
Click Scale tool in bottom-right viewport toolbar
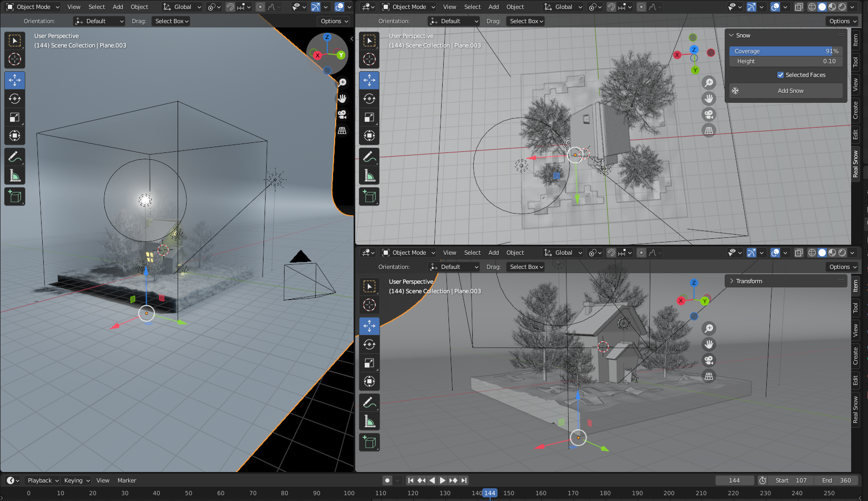click(x=369, y=363)
